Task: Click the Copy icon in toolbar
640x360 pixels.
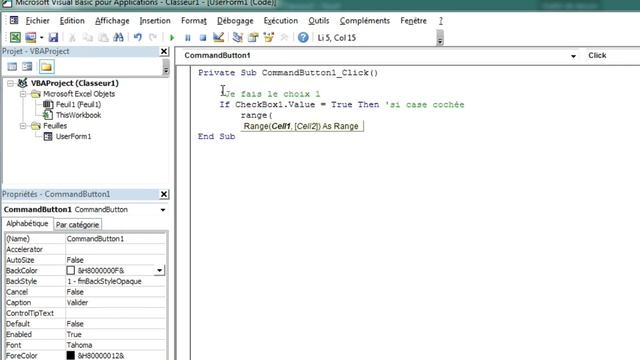Action: point(88,38)
